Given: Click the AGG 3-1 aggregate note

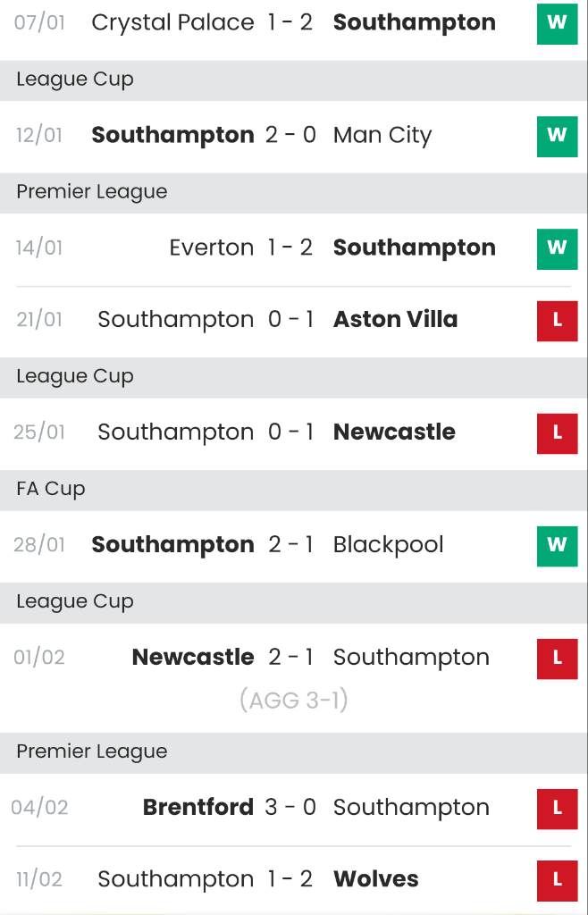Looking at the screenshot, I should coord(293,701).
